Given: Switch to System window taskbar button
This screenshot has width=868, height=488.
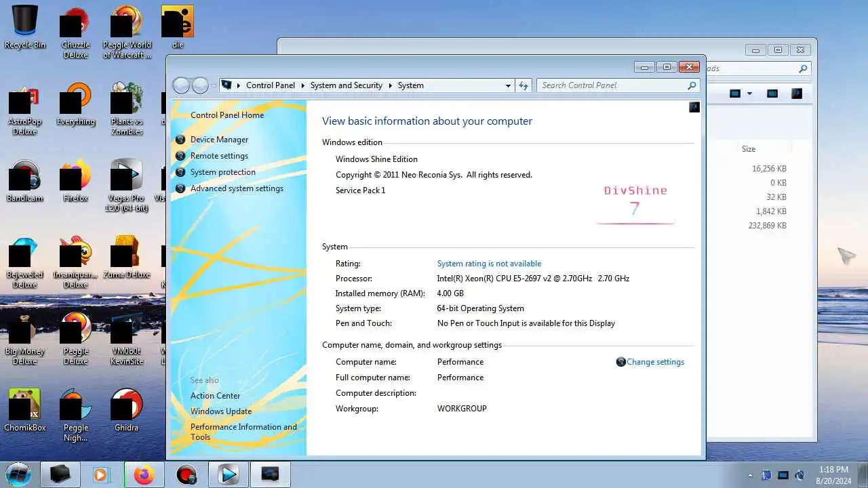Looking at the screenshot, I should point(270,474).
